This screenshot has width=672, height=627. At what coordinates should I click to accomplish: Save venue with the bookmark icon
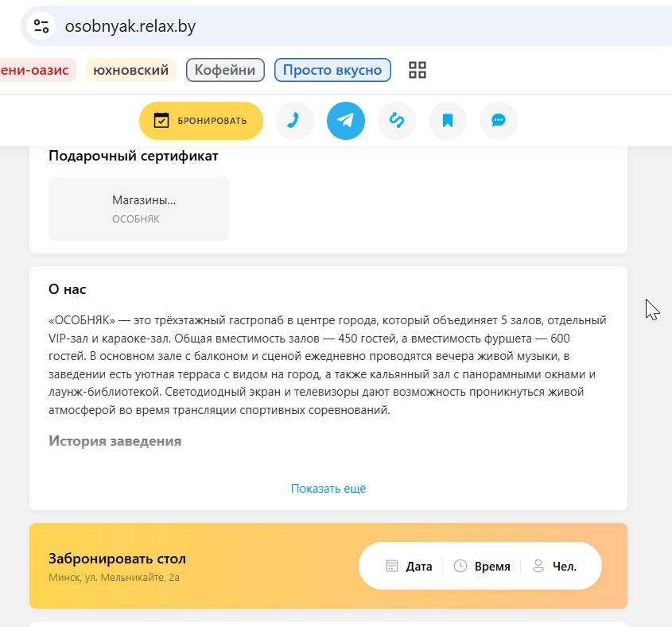(448, 121)
